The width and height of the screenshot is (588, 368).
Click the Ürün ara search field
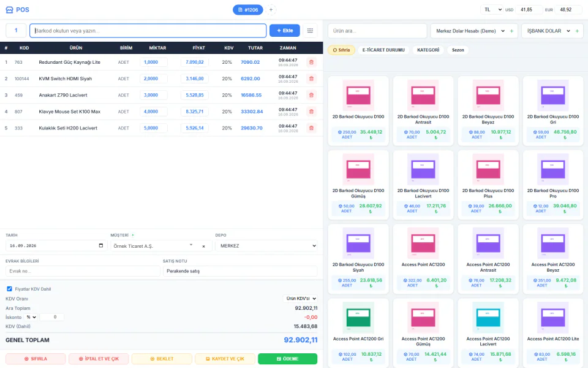point(377,31)
